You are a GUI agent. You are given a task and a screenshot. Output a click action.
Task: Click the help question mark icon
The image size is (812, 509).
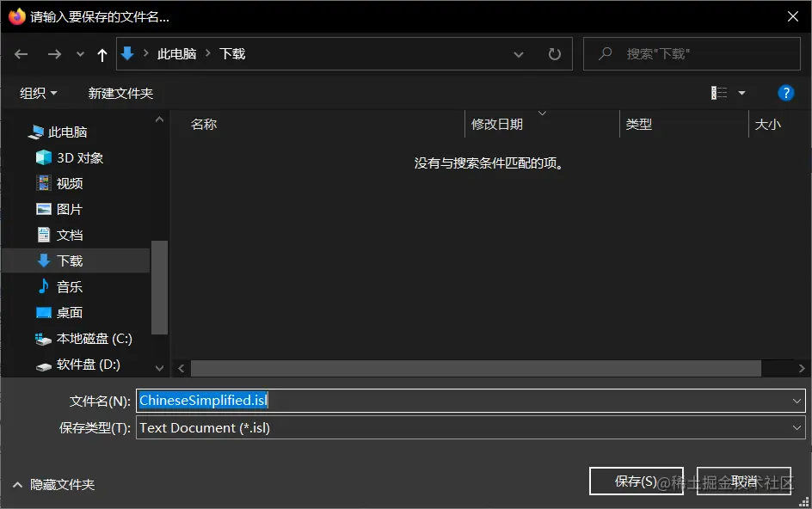coord(785,92)
